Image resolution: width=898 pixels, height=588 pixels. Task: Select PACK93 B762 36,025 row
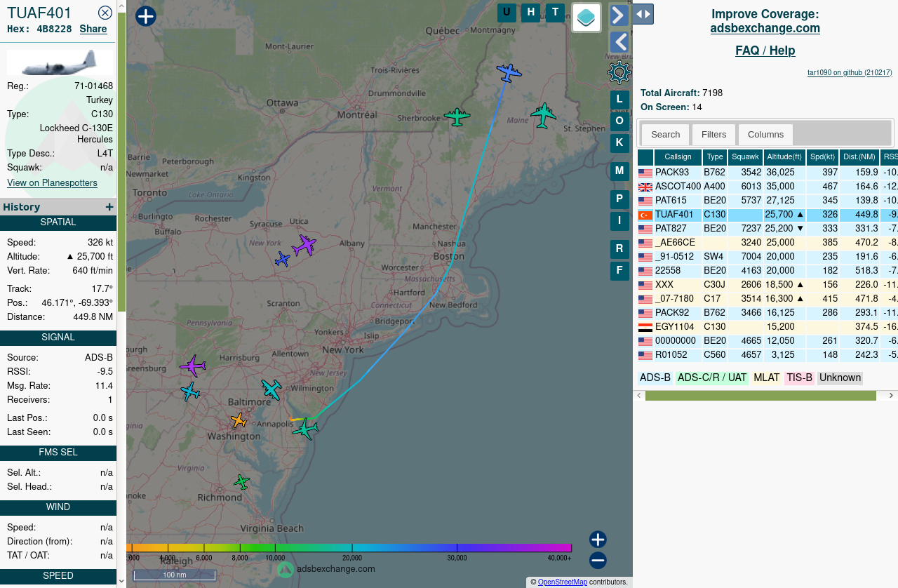pos(768,173)
